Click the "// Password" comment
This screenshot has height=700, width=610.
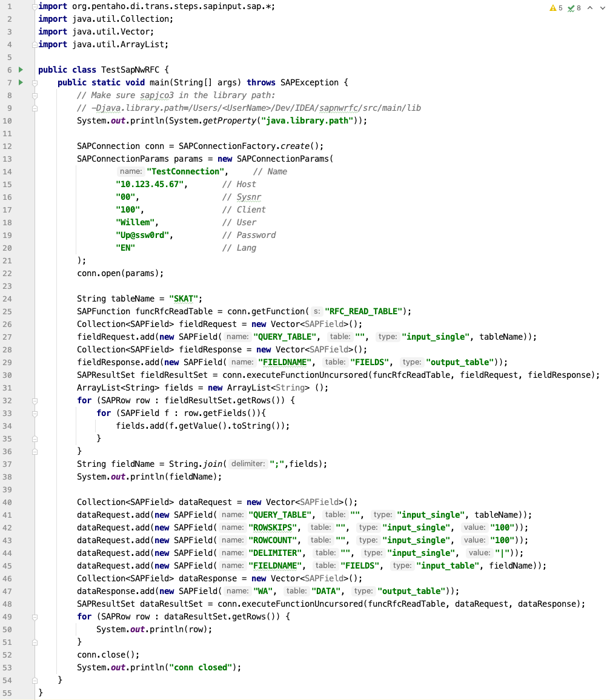pyautogui.click(x=249, y=235)
